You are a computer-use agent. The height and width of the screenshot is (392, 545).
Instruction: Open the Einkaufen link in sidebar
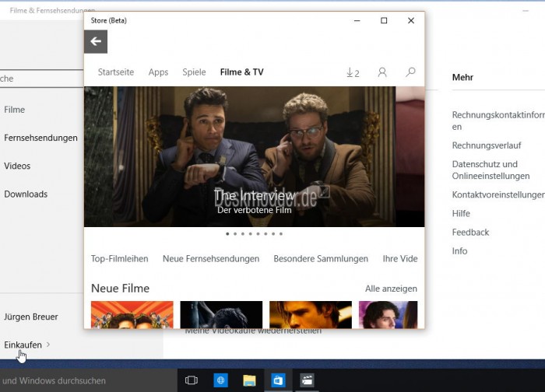23,345
